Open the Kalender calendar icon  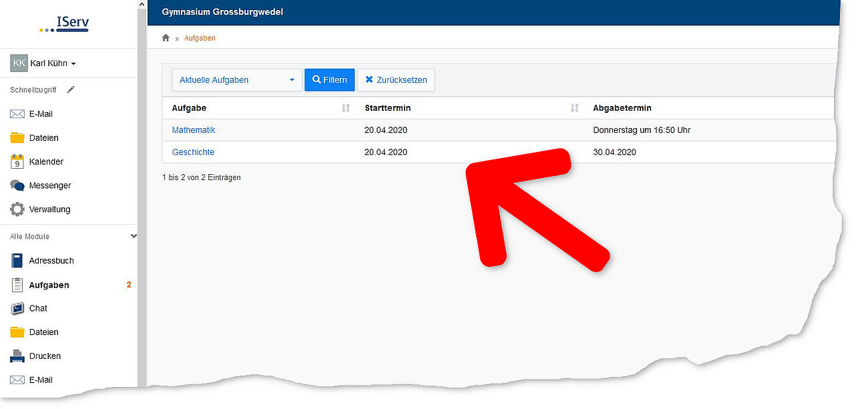pyautogui.click(x=17, y=161)
